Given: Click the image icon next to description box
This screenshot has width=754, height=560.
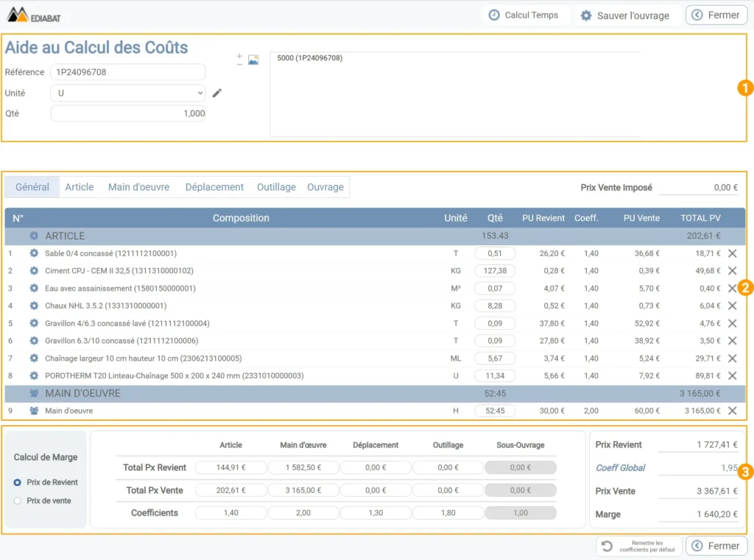Looking at the screenshot, I should tap(253, 60).
